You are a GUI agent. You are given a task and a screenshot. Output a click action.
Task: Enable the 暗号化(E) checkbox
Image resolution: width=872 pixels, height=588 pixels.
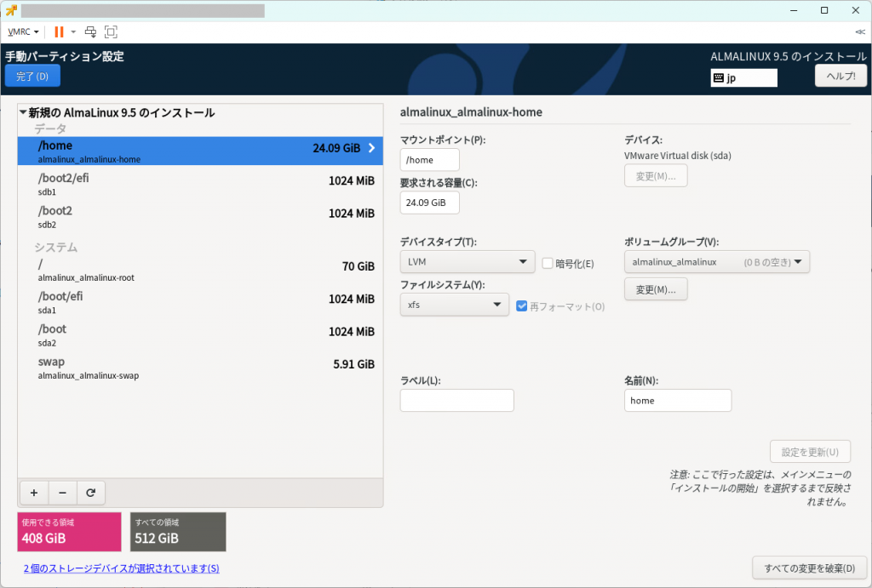click(548, 264)
